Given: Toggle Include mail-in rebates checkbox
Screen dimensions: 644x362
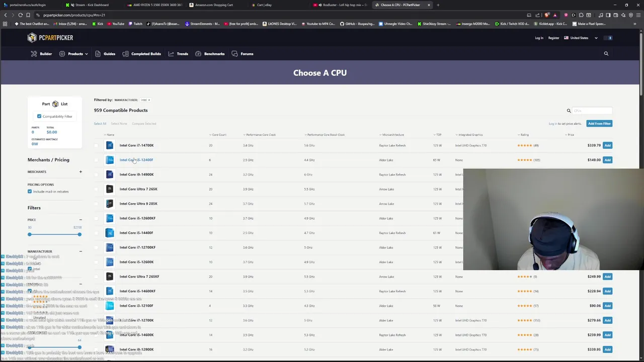Looking at the screenshot, I should pos(30,192).
